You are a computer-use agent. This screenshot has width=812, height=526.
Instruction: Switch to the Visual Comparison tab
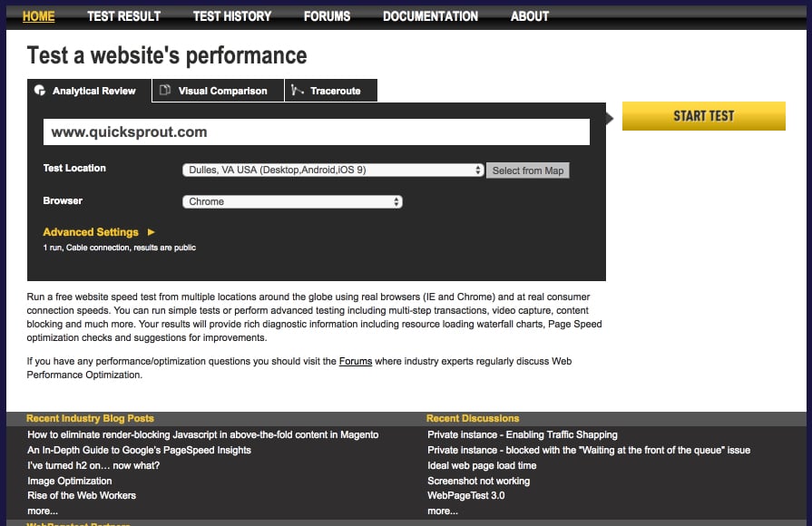tap(218, 91)
